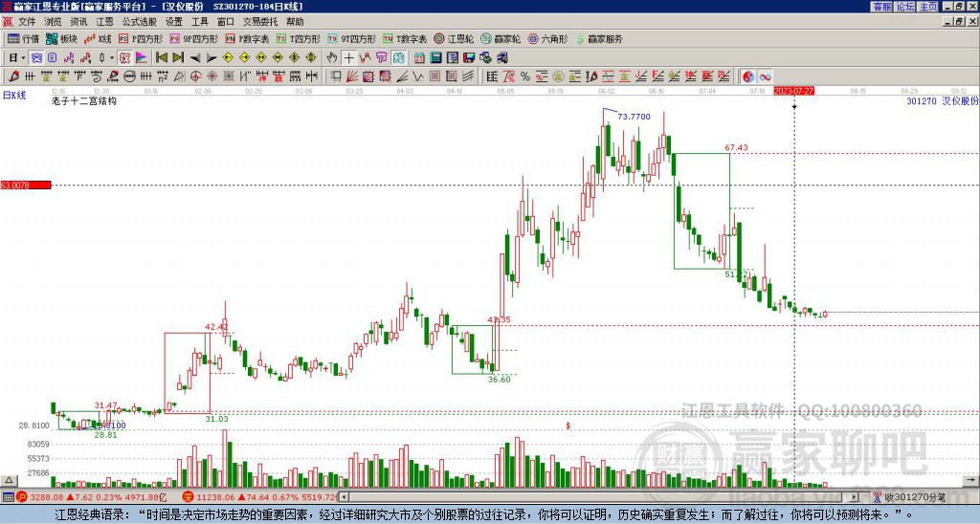Screen dimensions: 980x524
Task: Open 主页 homepage button
Action: click(927, 7)
